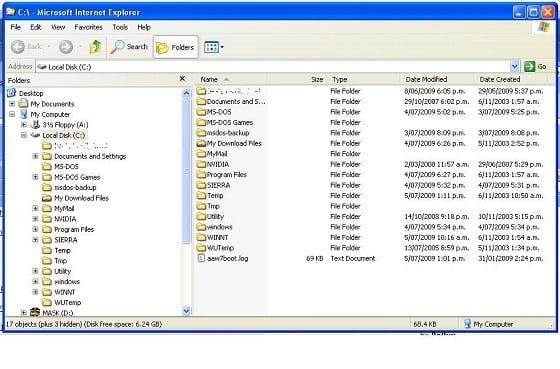Expand MyMail in the tree
The height and width of the screenshot is (369, 560).
point(35,208)
